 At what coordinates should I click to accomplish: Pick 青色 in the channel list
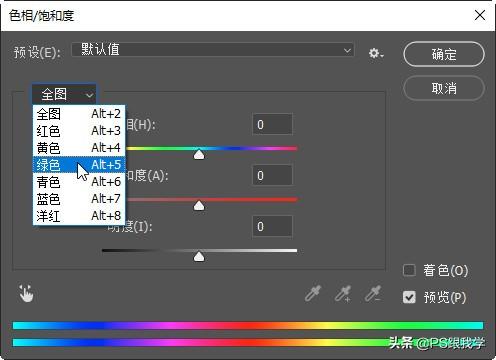click(x=79, y=182)
